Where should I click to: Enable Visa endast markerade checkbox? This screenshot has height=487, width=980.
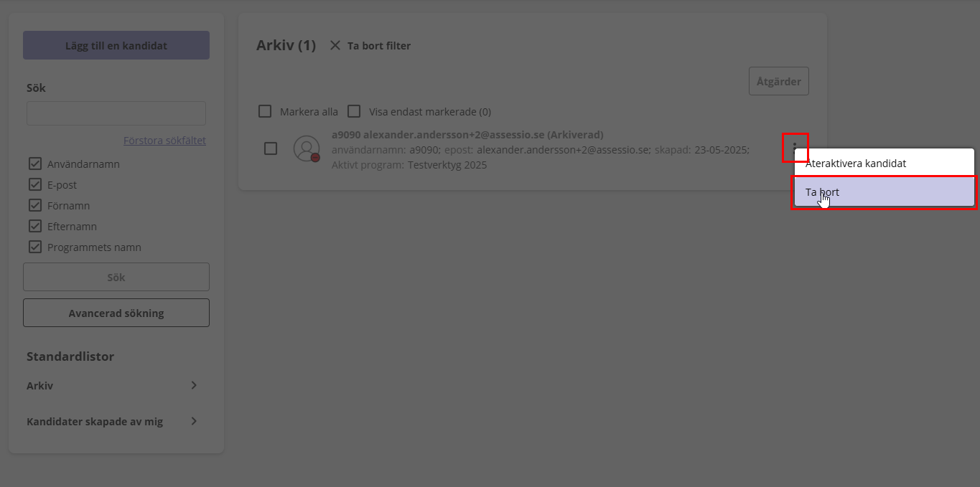coord(354,111)
